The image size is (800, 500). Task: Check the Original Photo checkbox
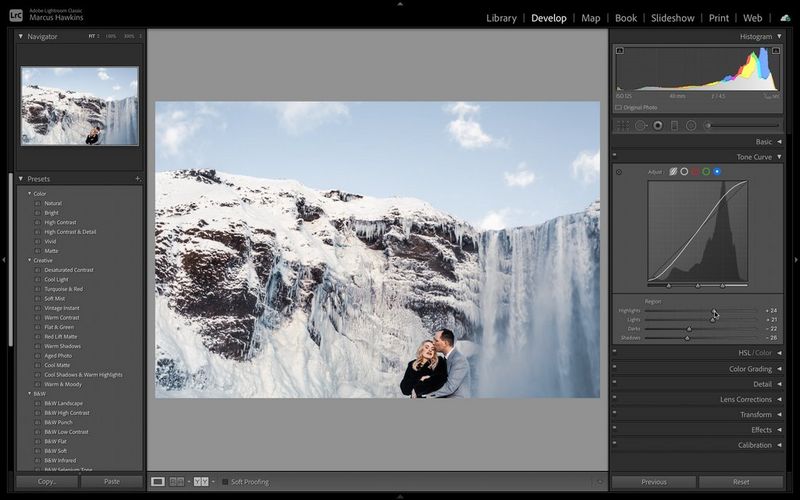pos(619,107)
